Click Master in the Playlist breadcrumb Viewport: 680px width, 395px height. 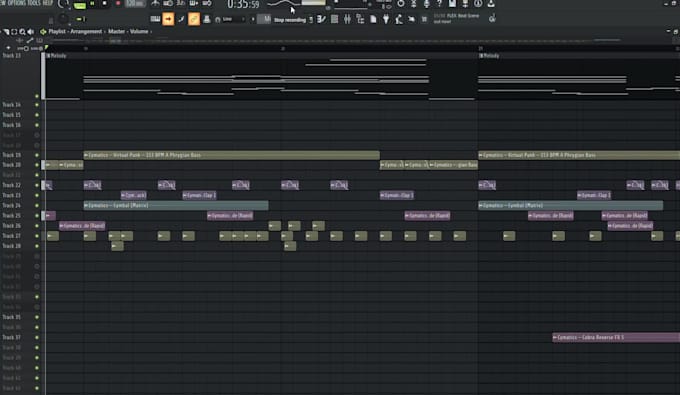116,32
